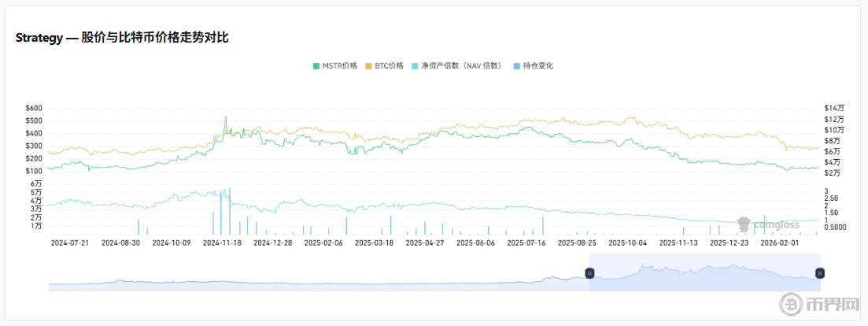Click the 2024-10-09 date axis label
The height and width of the screenshot is (326, 868).
coord(171,243)
